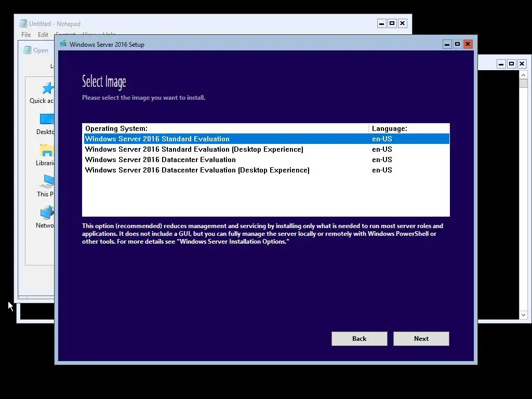Minimize the Untitled Notepad window

point(382,23)
